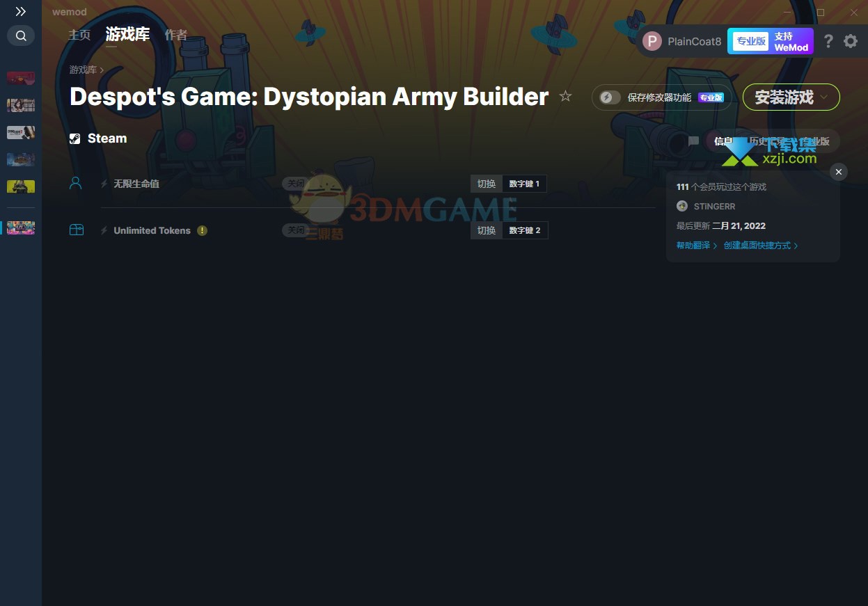Go to the 主页 tab

tap(79, 35)
